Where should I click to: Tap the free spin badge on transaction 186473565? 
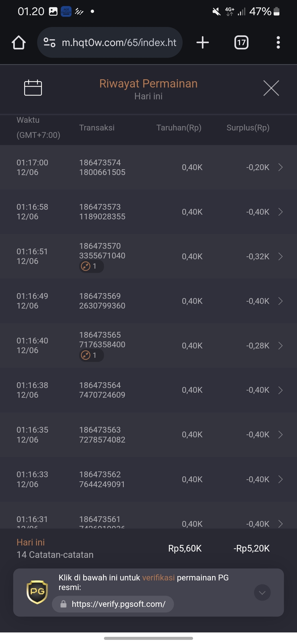(91, 355)
